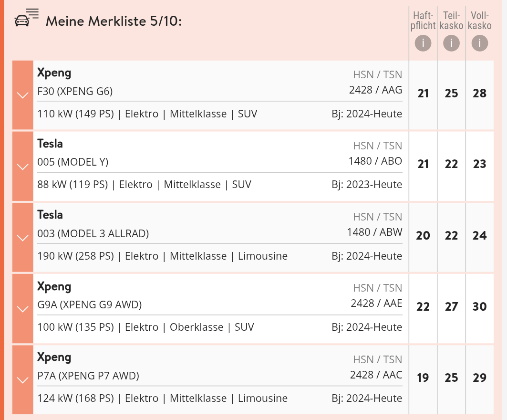Click Haftpflicht value 19 for Xpeng P7A
The height and width of the screenshot is (420, 507).
423,378
